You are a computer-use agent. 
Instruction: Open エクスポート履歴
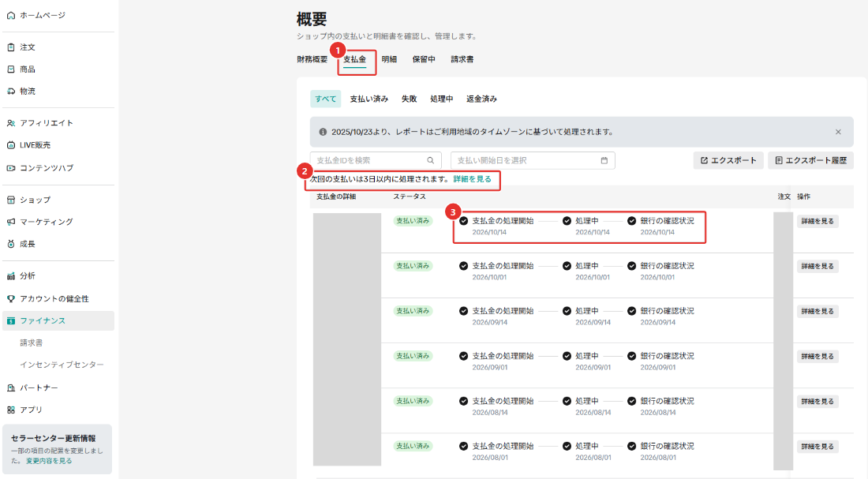point(811,161)
